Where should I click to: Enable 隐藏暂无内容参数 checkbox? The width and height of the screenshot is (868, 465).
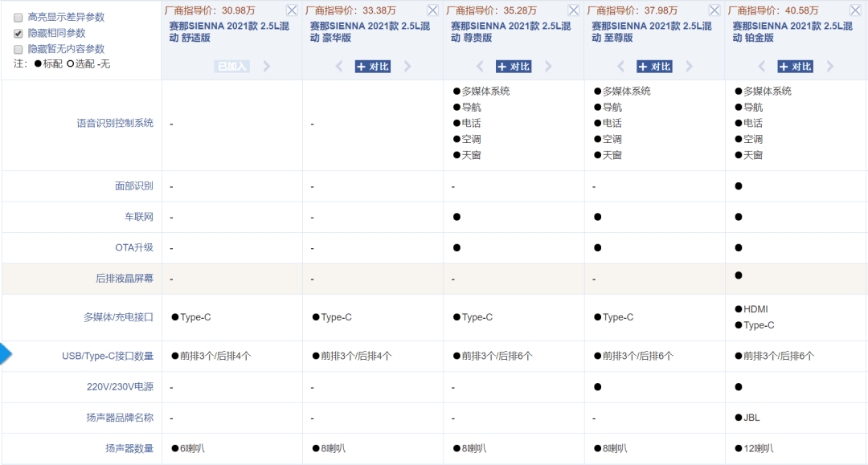click(18, 50)
